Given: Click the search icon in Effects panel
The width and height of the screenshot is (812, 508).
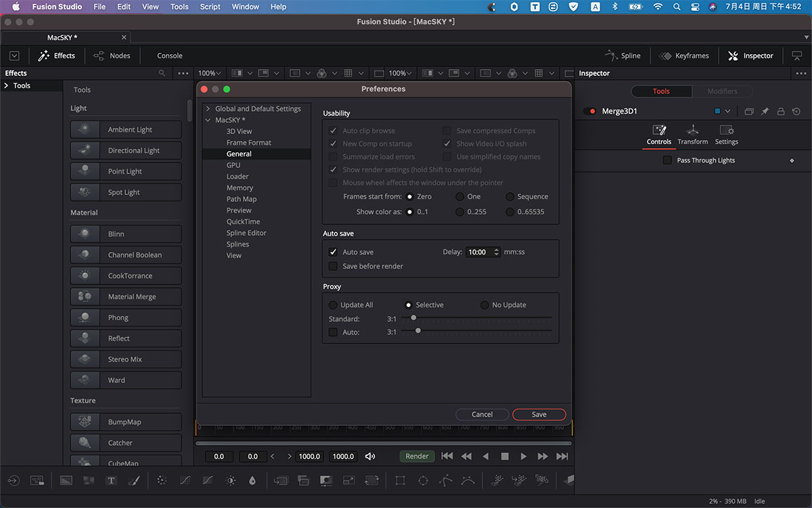Looking at the screenshot, I should pyautogui.click(x=162, y=73).
